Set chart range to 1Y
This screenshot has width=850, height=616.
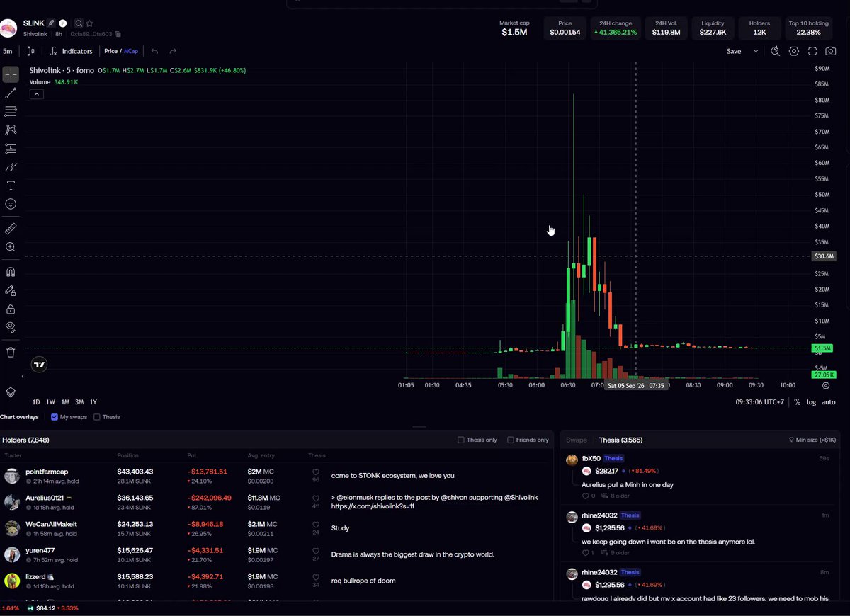point(93,402)
